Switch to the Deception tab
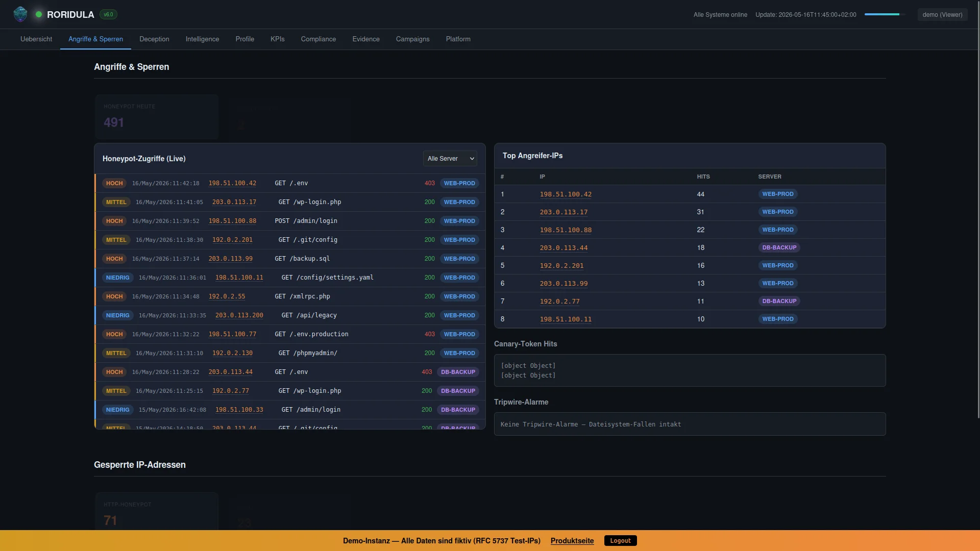 [x=154, y=39]
